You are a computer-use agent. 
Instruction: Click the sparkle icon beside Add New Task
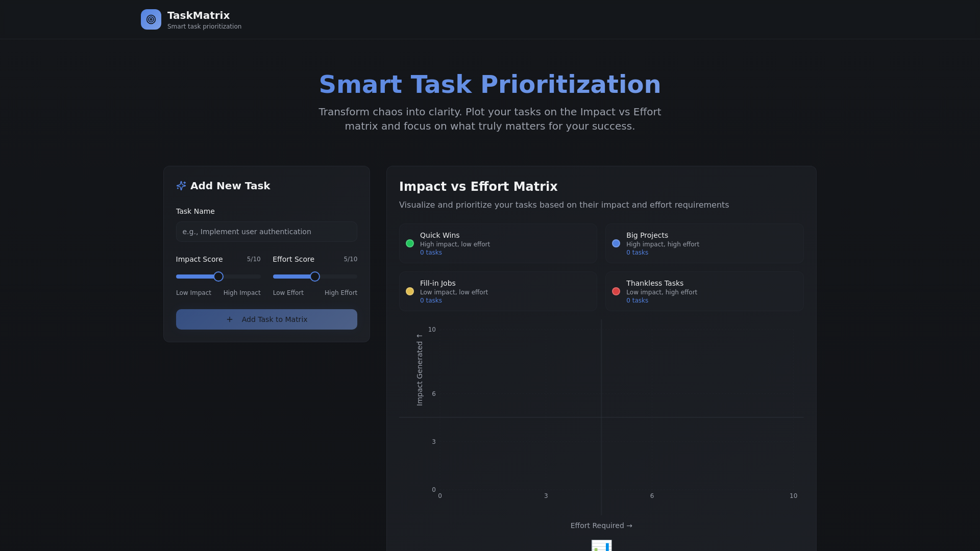point(181,186)
